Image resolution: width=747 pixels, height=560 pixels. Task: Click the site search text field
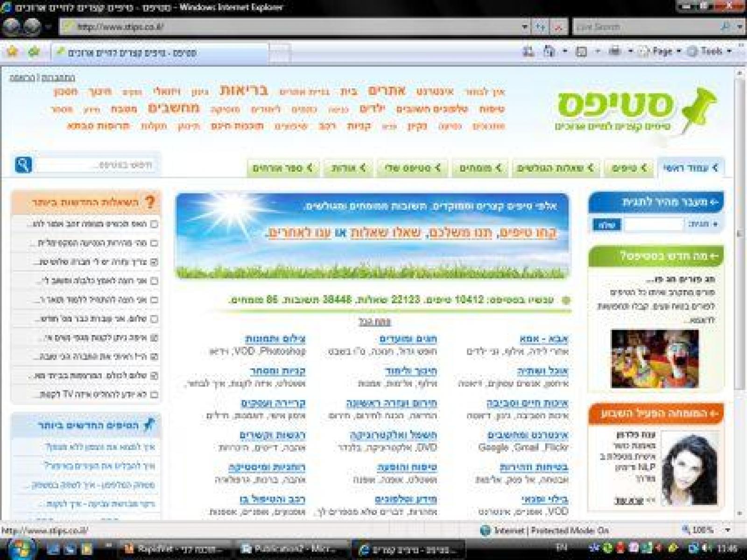pos(96,165)
